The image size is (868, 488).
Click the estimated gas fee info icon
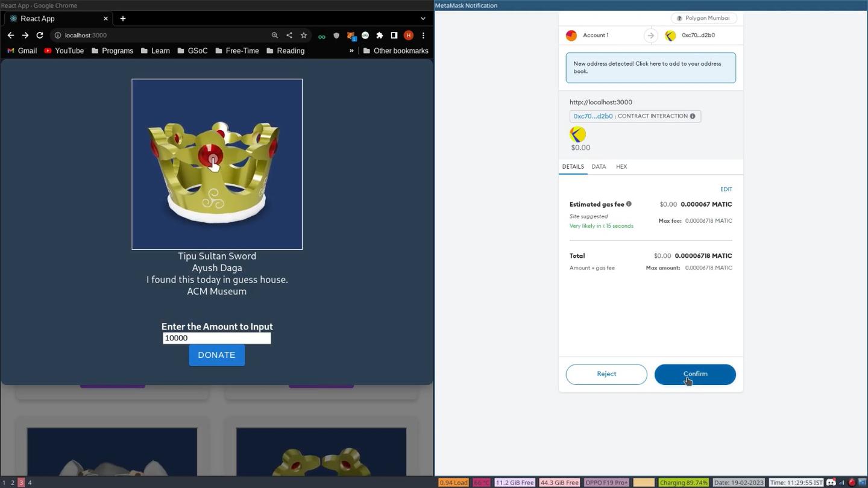(629, 204)
